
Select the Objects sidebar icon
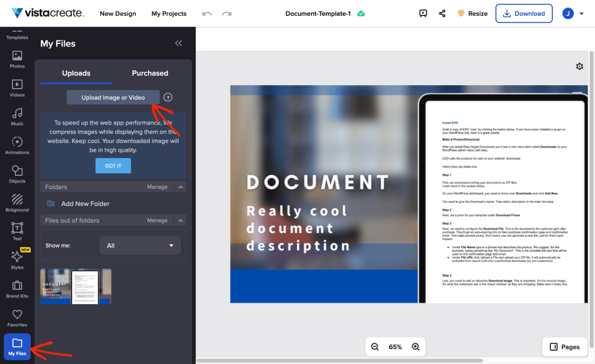coord(17,174)
